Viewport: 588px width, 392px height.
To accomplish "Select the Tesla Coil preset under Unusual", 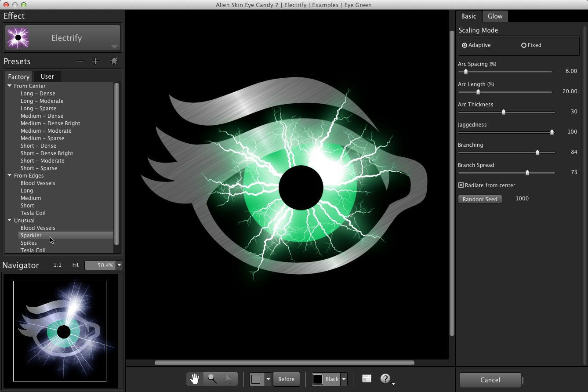I will click(x=33, y=250).
